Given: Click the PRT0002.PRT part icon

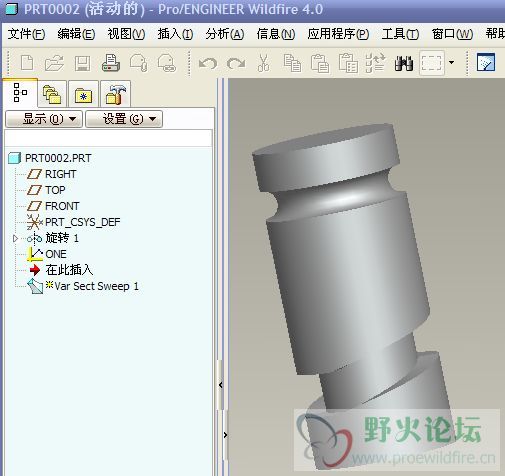Looking at the screenshot, I should 14,158.
